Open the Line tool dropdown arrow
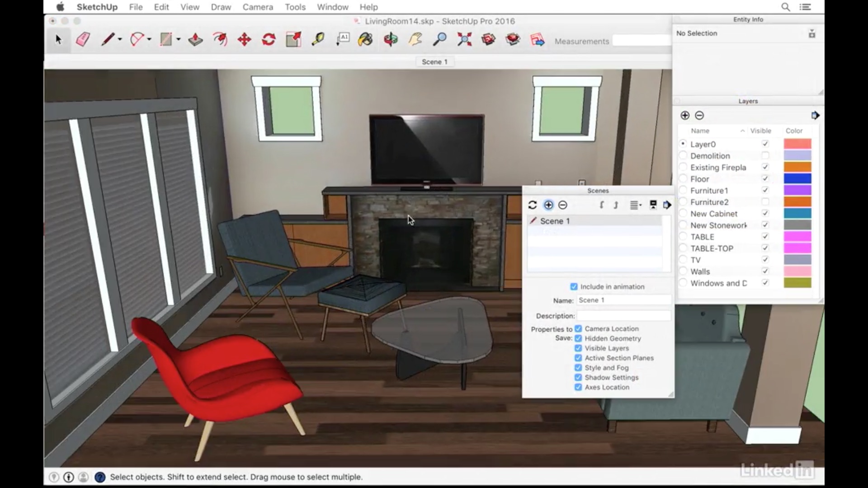Screen dimensions: 868x488 point(120,40)
